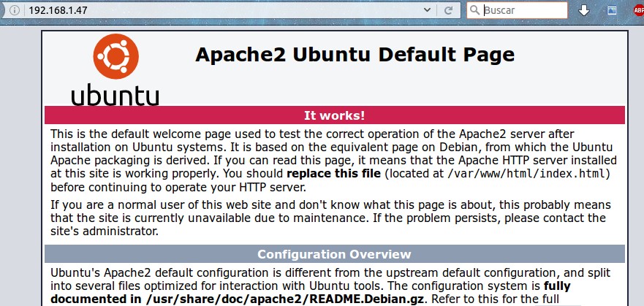644x306 pixels.
Task: Click the 'Configuration Overview' section header
Action: coord(334,254)
